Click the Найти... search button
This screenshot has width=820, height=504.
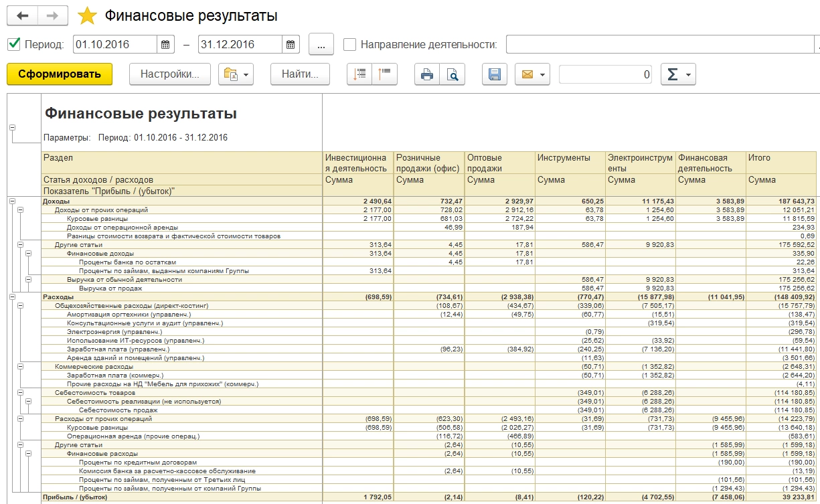pos(300,74)
